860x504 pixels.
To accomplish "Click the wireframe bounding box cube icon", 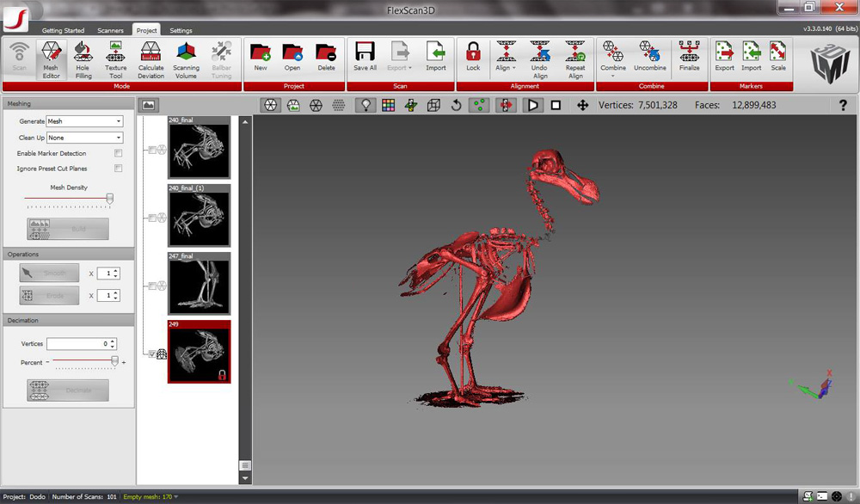I will click(433, 105).
